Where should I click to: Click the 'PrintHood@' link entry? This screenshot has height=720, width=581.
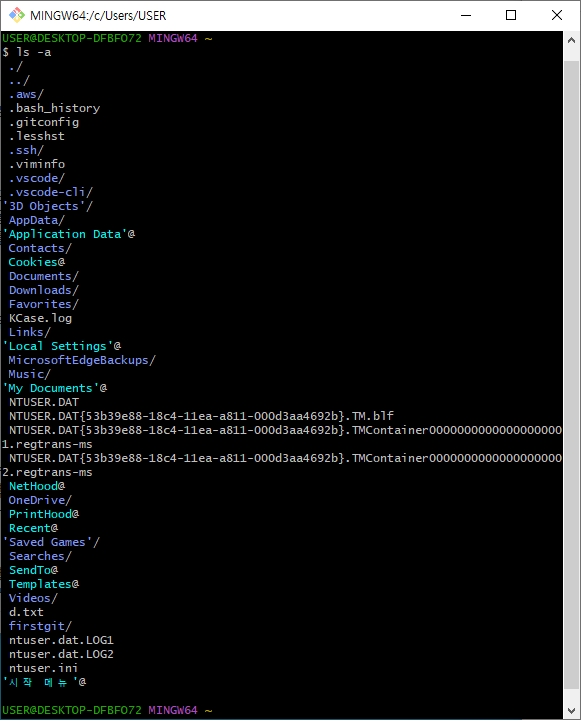tap(44, 514)
